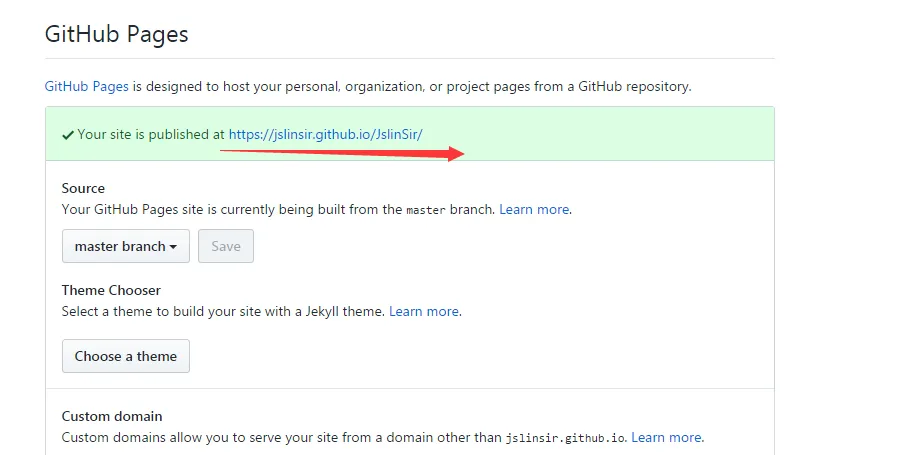Image resolution: width=906 pixels, height=455 pixels.
Task: Click the "currently being built from" sentence
Action: (230, 209)
